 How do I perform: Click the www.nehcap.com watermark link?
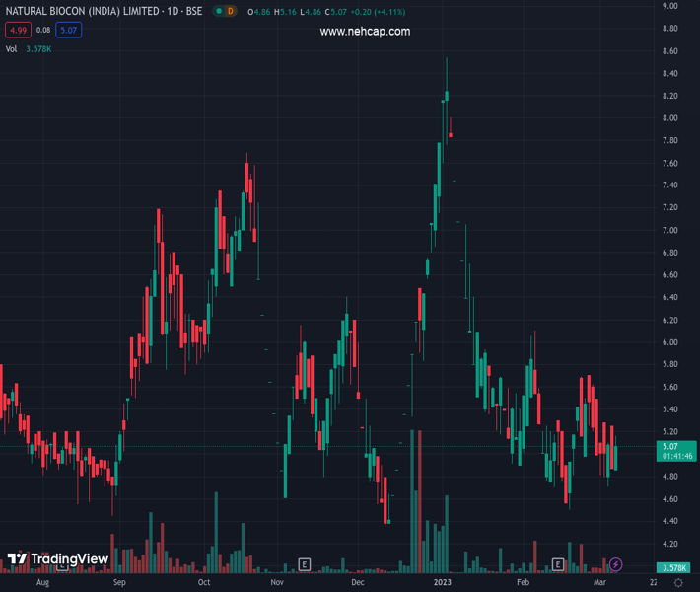365,32
